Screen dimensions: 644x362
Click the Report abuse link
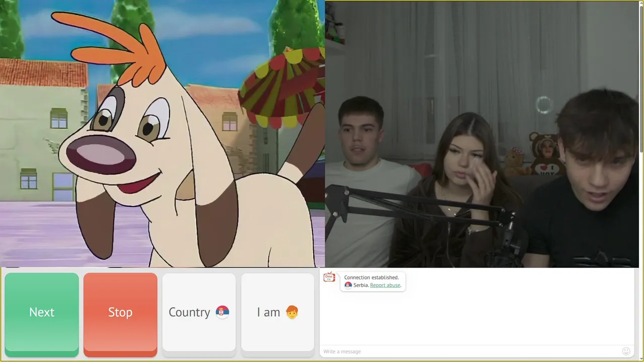point(385,285)
